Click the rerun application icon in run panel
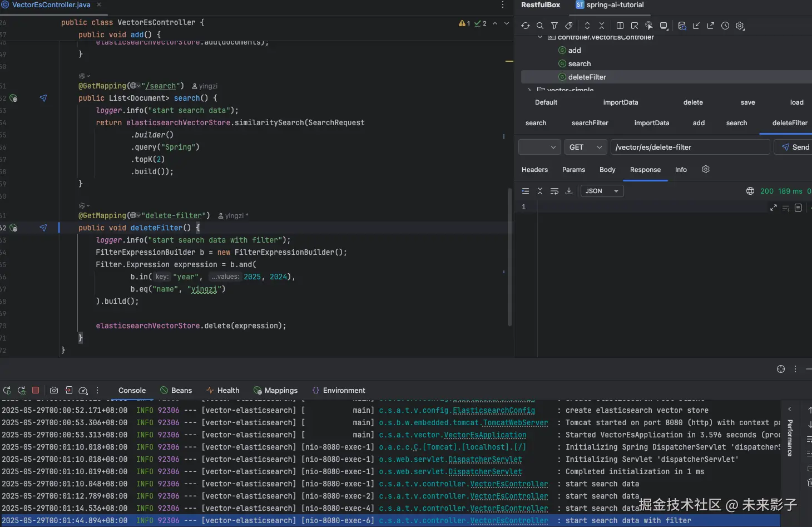Viewport: 812px width, 527px height. [x=7, y=390]
